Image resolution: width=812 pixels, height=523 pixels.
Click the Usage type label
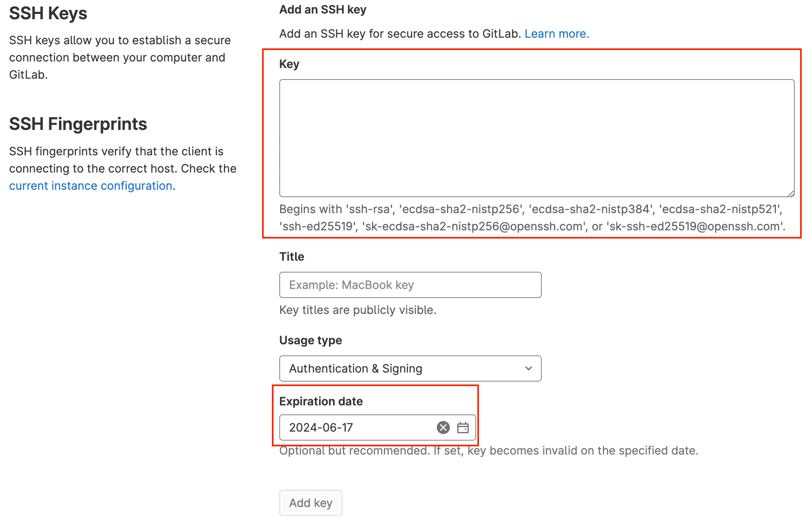(310, 340)
